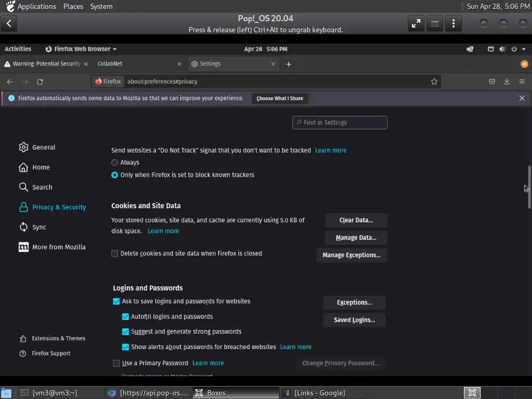Open the Firefox downloads panel

coord(507,82)
